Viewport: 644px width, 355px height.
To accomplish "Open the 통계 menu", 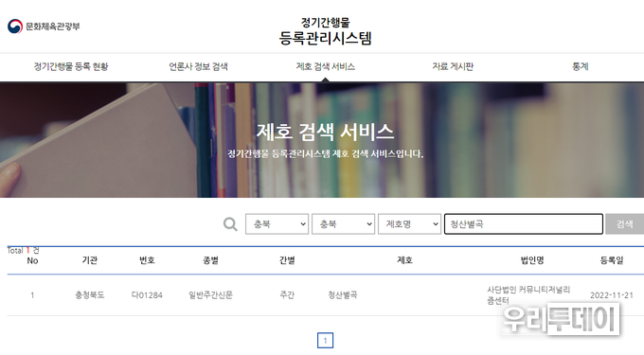I will coord(581,66).
